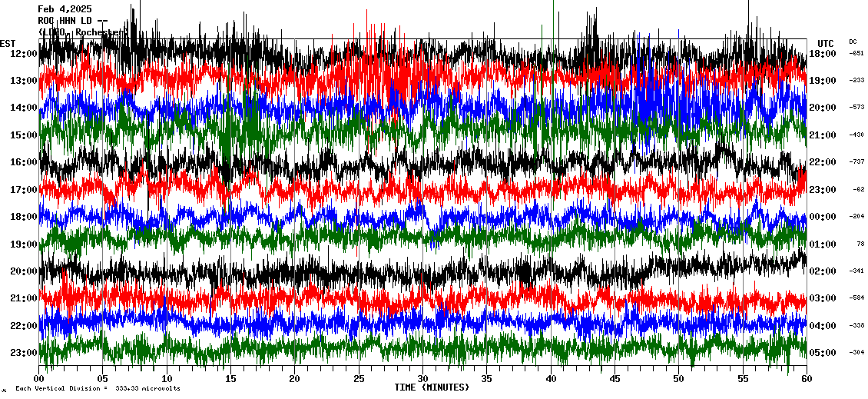
Task: Click the DC value -62
Action: (858, 190)
